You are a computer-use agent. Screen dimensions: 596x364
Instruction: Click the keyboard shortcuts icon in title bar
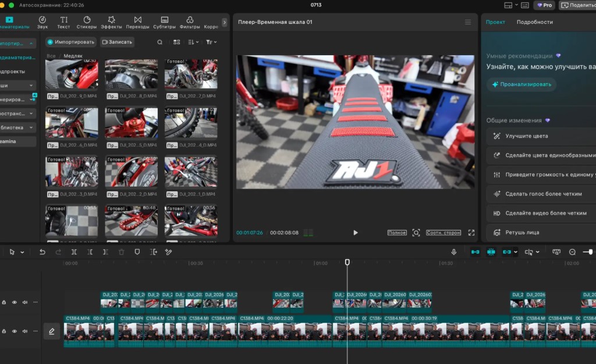[525, 5]
